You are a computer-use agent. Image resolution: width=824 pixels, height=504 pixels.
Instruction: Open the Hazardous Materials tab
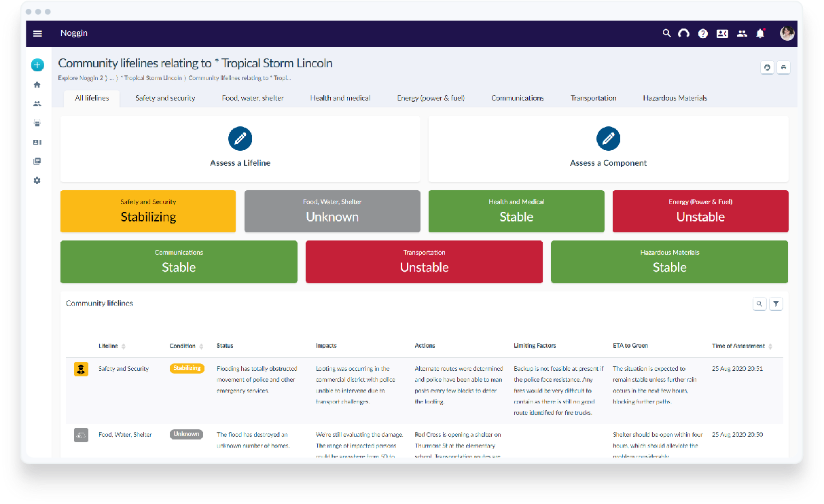tap(675, 98)
